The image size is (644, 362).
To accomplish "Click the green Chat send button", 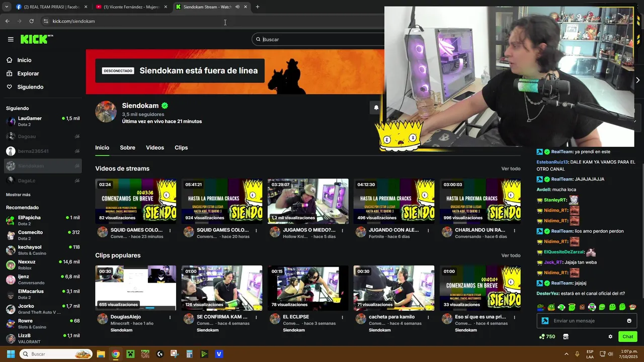I will pyautogui.click(x=627, y=336).
